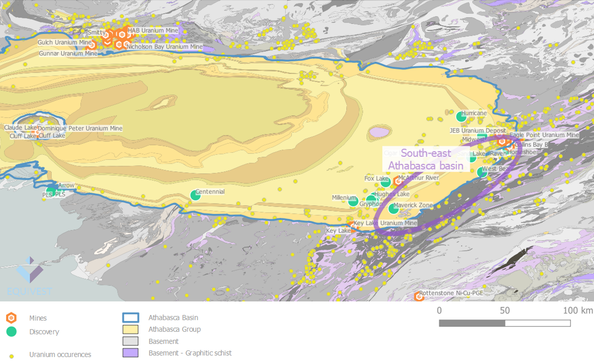The width and height of the screenshot is (594, 364).
Task: Click the 'Discovery' legend text
Action: [44, 332]
